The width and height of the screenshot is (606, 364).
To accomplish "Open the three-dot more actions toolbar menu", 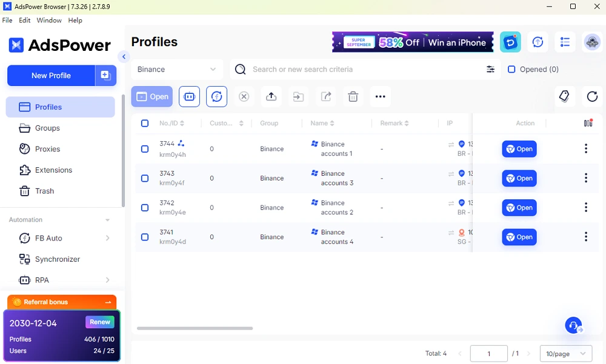I will (x=381, y=97).
